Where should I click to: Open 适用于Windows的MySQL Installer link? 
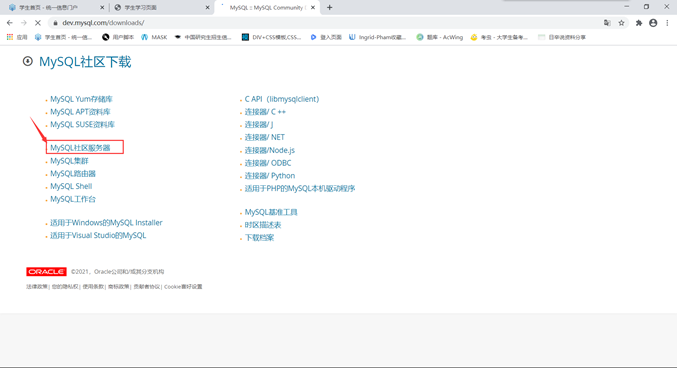[x=106, y=223]
